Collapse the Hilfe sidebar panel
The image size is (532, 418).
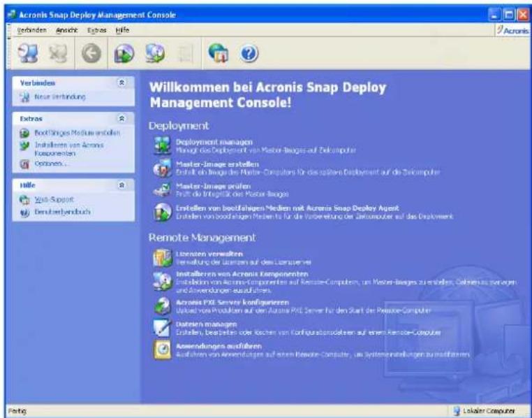pyautogui.click(x=121, y=185)
